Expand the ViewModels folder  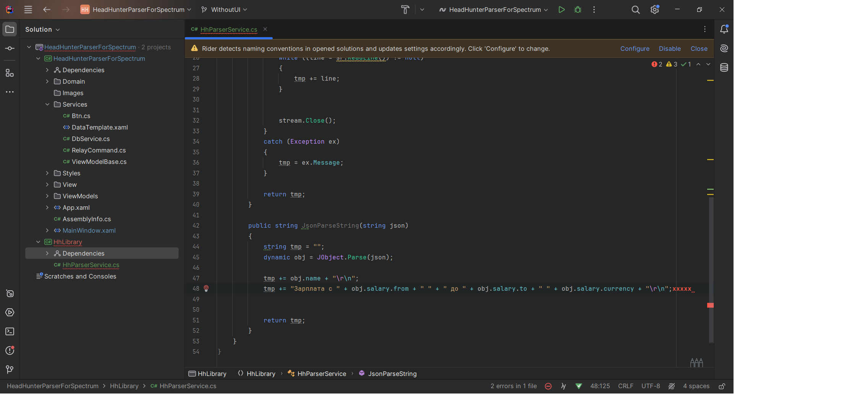pos(47,196)
